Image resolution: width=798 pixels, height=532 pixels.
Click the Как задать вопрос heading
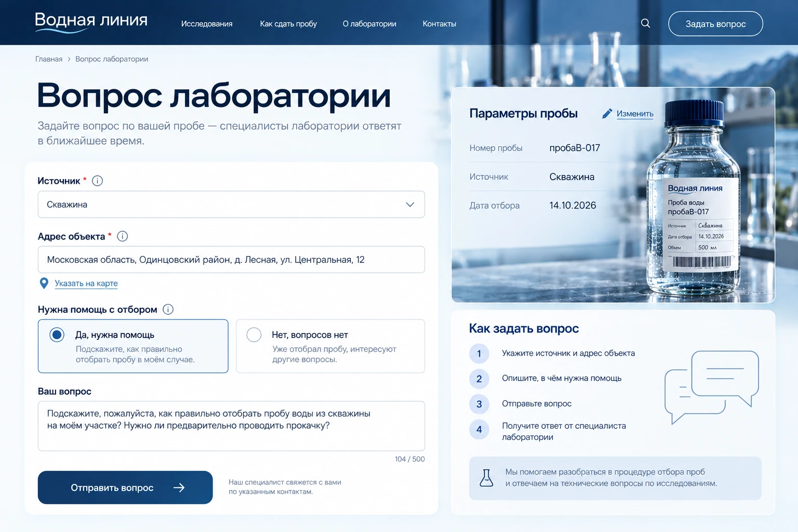(524, 328)
